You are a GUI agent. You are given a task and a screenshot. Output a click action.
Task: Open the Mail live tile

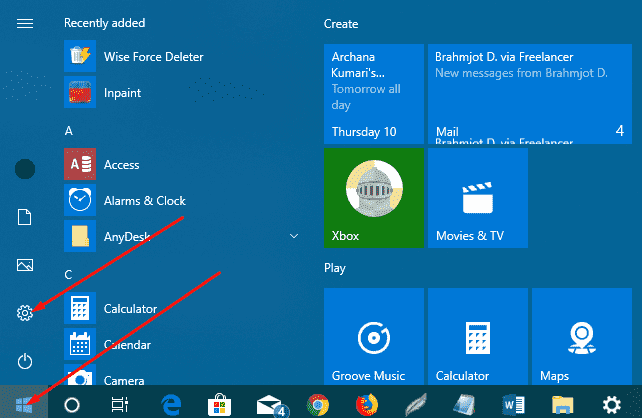[530, 94]
